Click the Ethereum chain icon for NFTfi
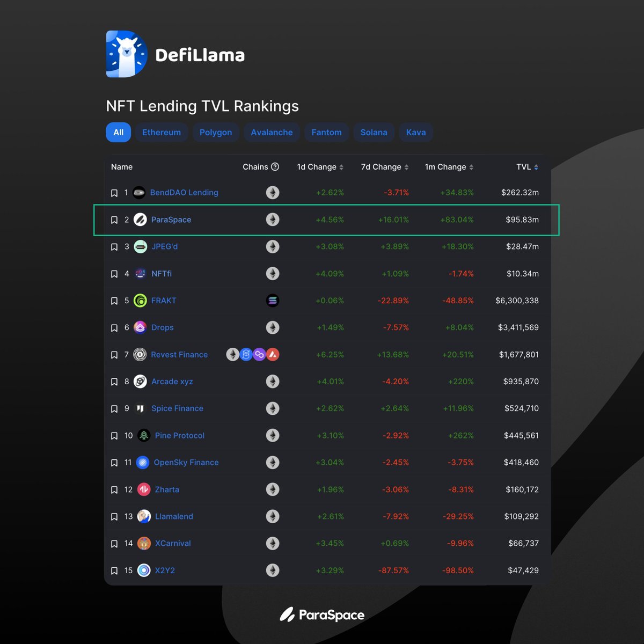Viewport: 644px width, 644px height. (x=273, y=274)
